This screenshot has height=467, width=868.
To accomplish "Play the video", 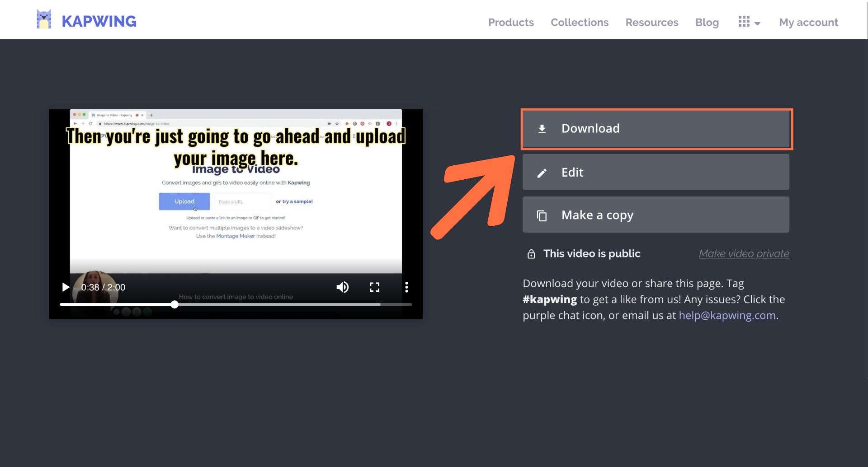I will (x=66, y=287).
